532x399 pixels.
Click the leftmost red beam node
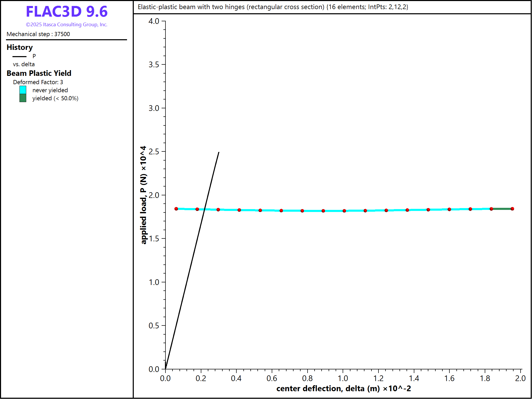pyautogui.click(x=176, y=209)
